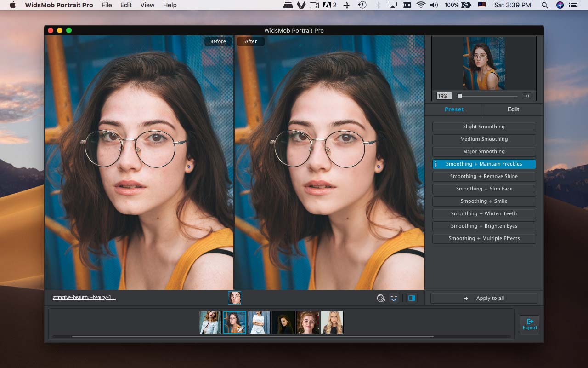
Task: Toggle the before/after split view
Action: click(x=412, y=298)
